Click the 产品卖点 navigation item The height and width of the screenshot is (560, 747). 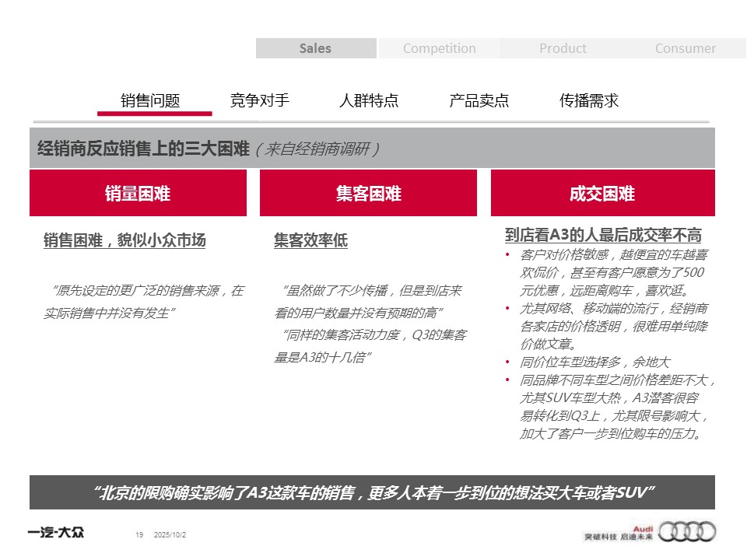pos(479,100)
